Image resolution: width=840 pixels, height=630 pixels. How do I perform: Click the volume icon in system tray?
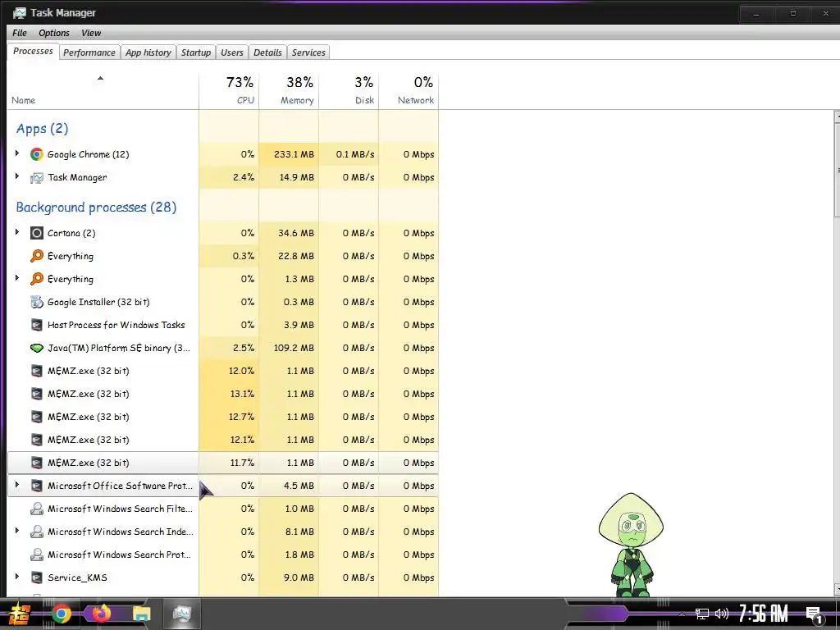pos(722,614)
